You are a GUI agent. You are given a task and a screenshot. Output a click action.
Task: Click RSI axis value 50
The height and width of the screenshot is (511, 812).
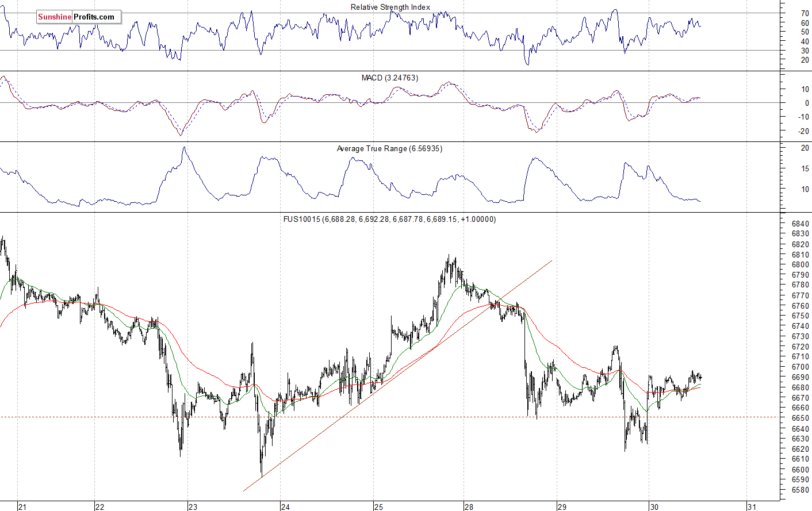(805, 33)
